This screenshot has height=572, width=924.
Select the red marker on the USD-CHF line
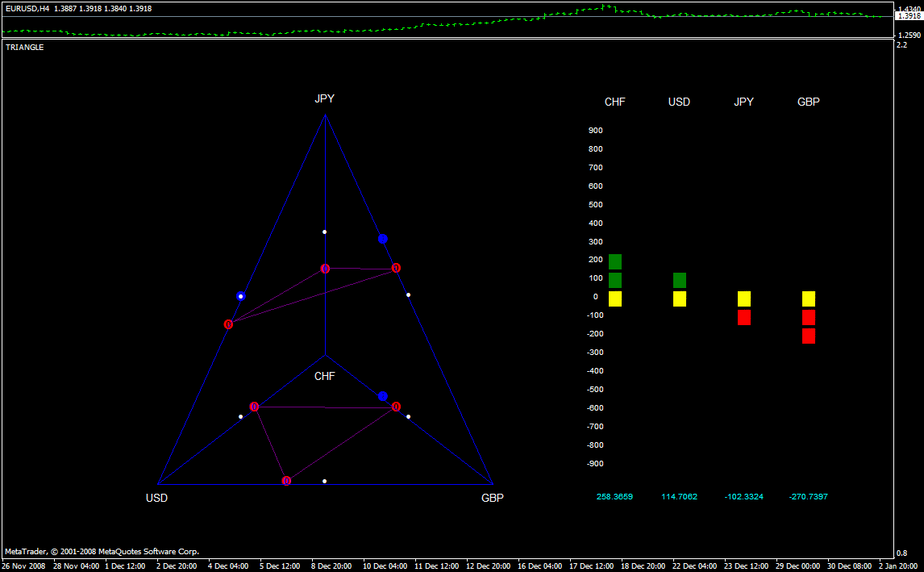(254, 407)
